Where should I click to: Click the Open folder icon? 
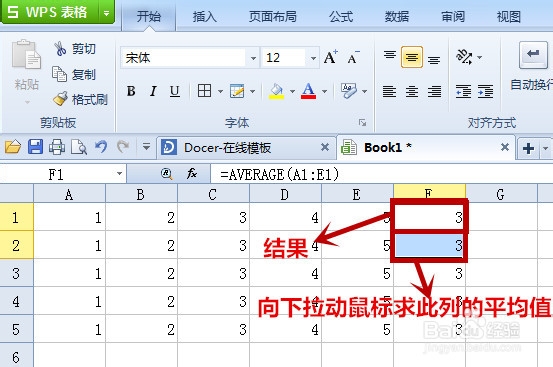[x=13, y=147]
